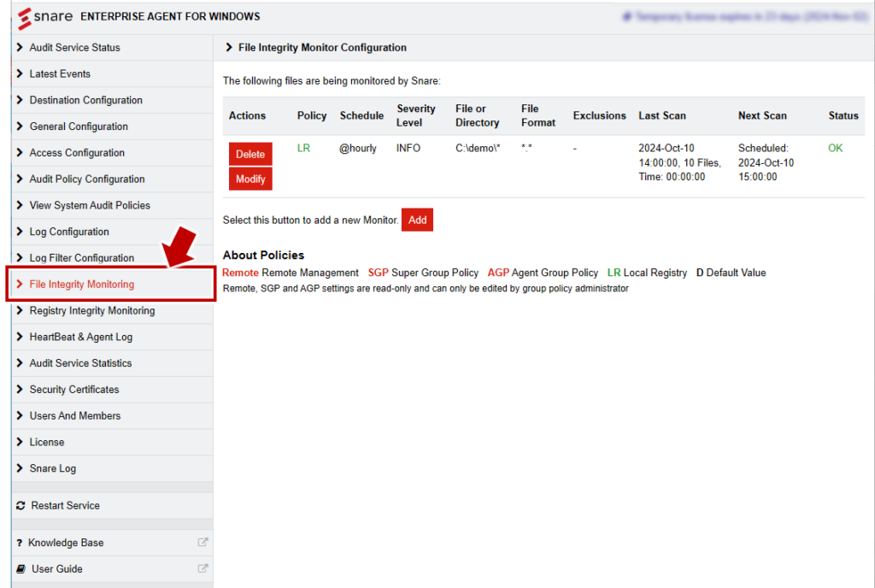The image size is (875, 588).
Task: Click the Snare logo icon
Action: coord(24,18)
